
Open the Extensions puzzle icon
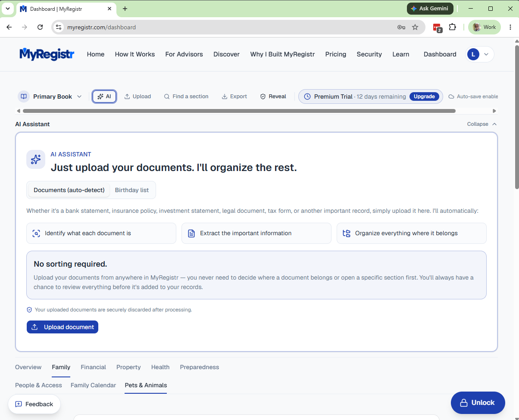(x=452, y=27)
